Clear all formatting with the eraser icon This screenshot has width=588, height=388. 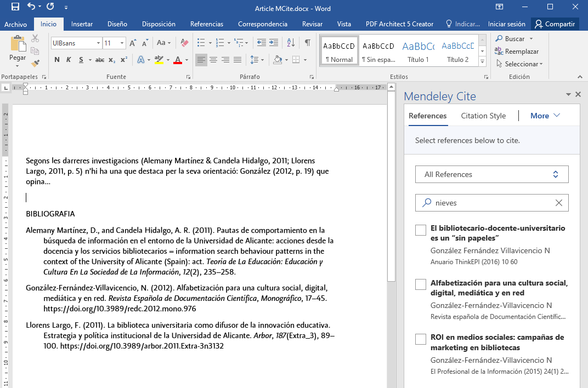(x=184, y=43)
